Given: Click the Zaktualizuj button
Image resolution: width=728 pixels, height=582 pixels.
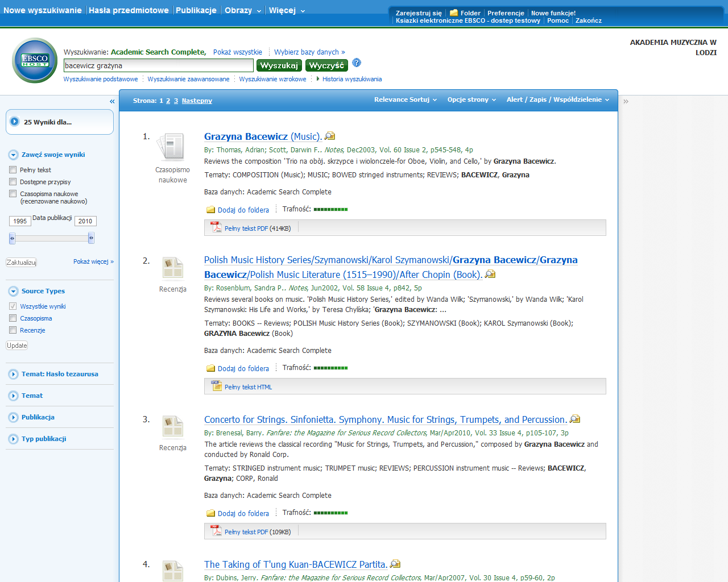Looking at the screenshot, I should pos(22,262).
